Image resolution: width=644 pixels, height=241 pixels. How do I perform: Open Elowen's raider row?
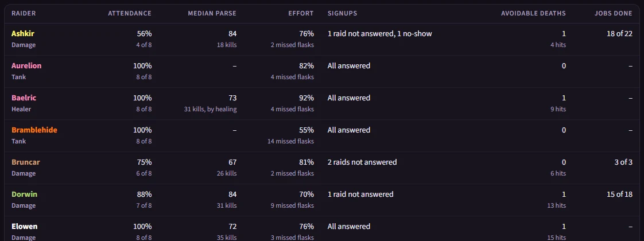pyautogui.click(x=24, y=226)
